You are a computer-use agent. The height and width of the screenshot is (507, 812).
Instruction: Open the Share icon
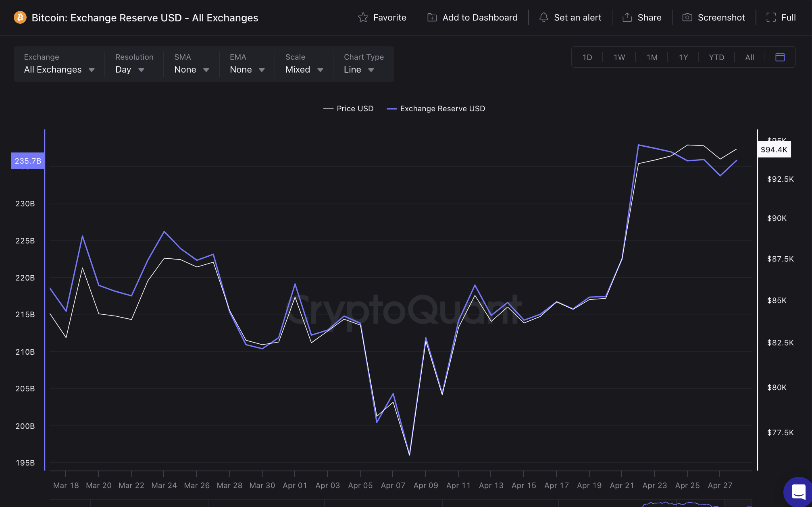click(x=627, y=17)
